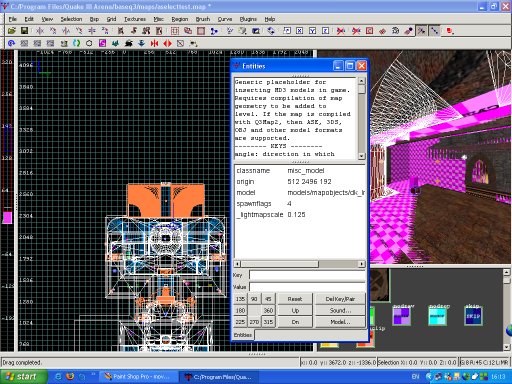Select the spawnflags 4 row
The image size is (512, 384).
point(300,203)
